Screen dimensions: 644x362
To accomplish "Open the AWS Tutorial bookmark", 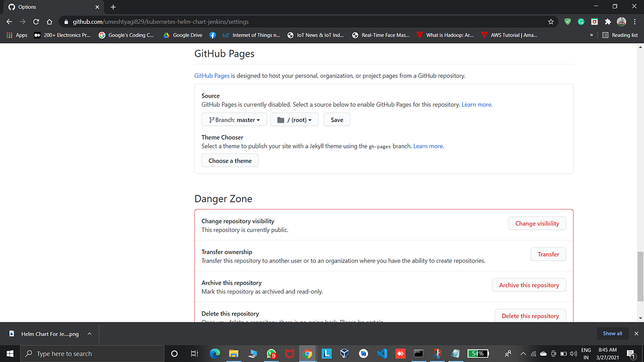I will tap(509, 35).
